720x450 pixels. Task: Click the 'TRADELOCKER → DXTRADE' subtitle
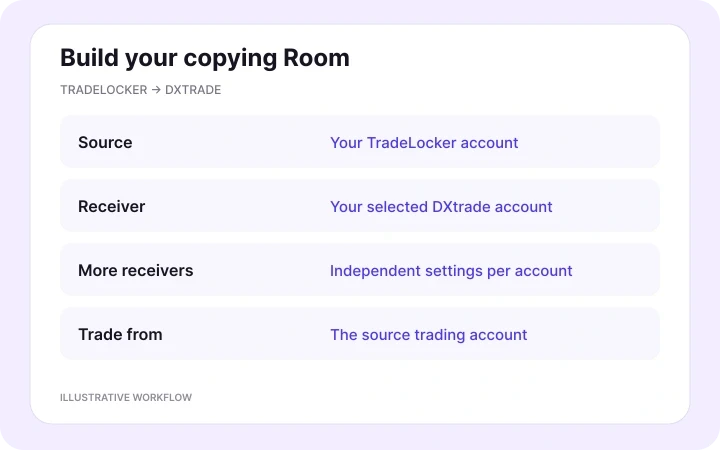[x=141, y=90]
